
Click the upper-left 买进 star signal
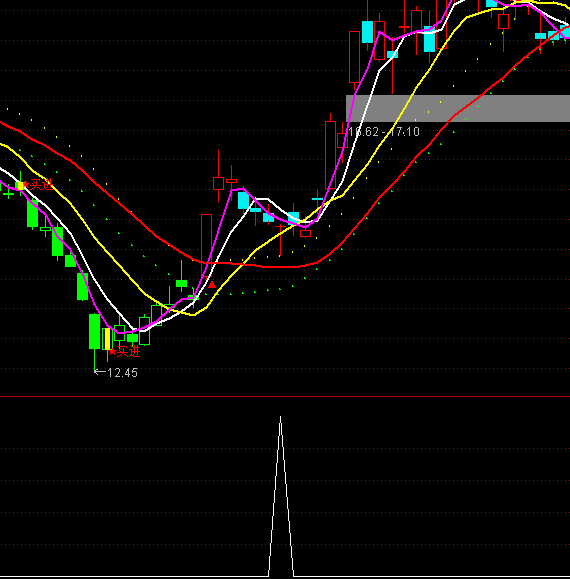[x=37, y=184]
